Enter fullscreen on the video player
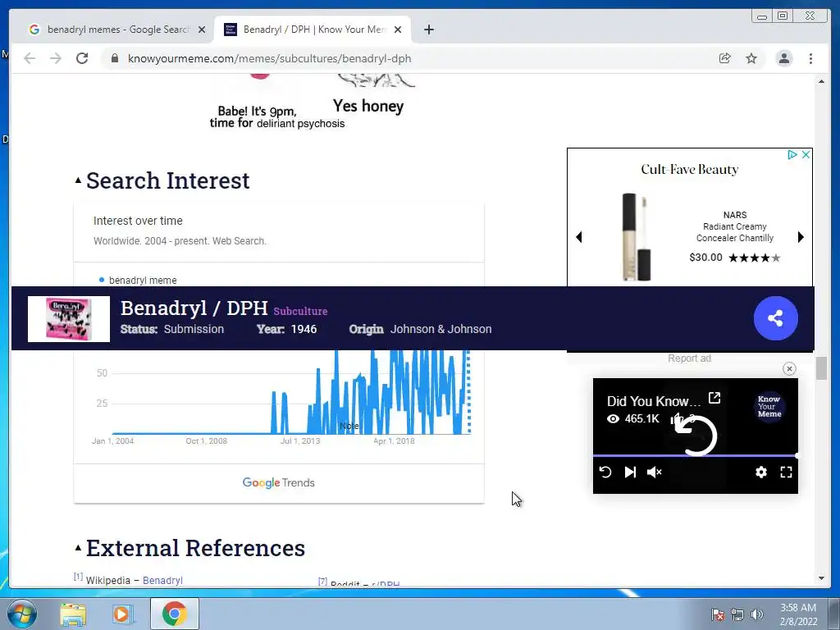Viewport: 840px width, 630px height. coord(786,472)
